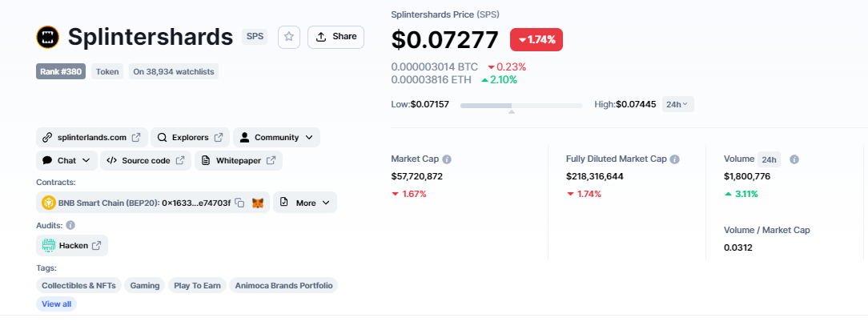The width and height of the screenshot is (868, 322).
Task: Open the Community dropdown
Action: [276, 137]
